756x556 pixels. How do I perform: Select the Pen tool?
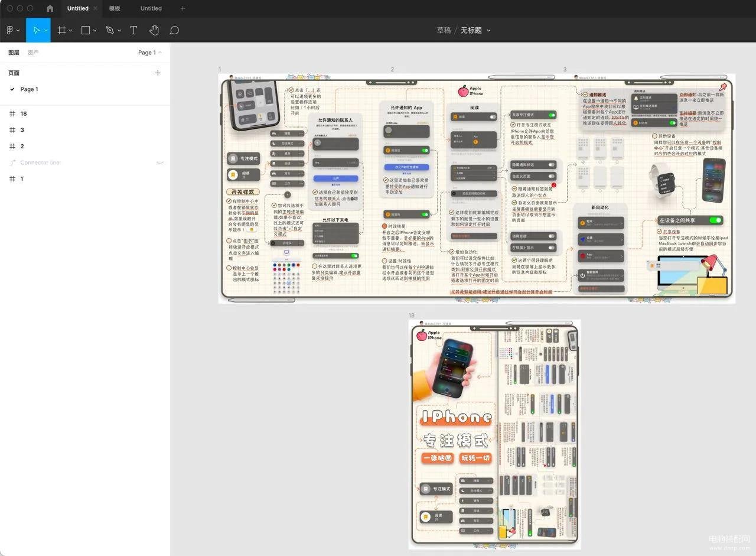click(x=110, y=30)
